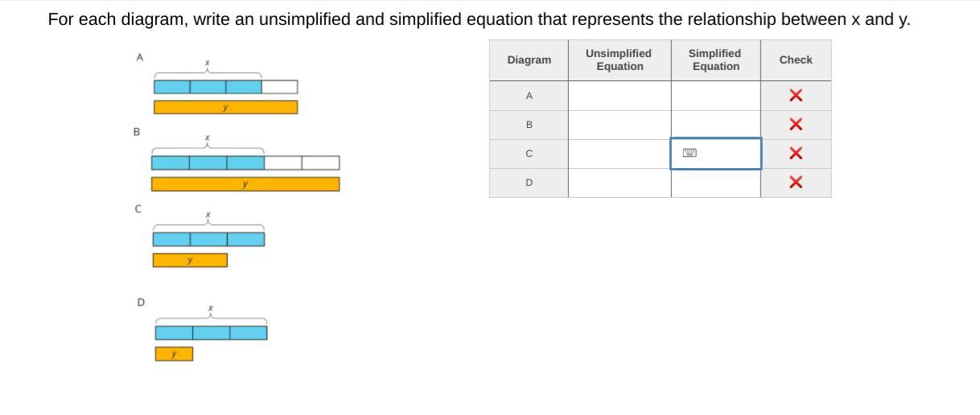Click the white empty segment in diagram A

(279, 87)
